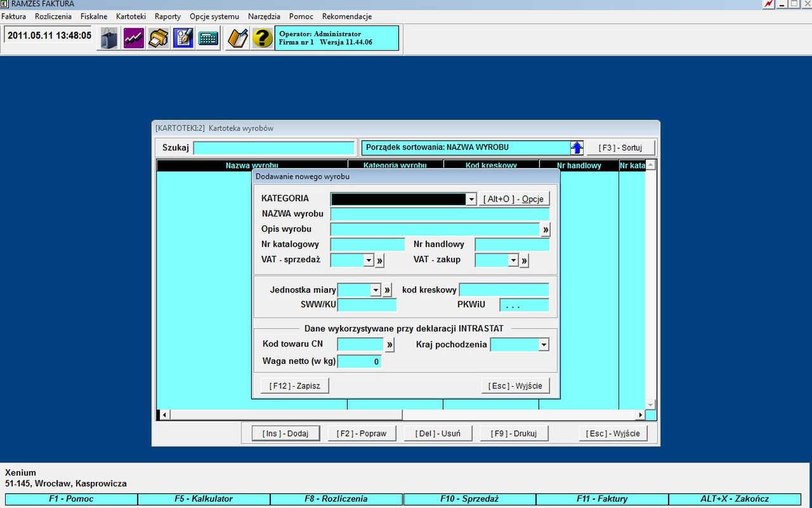Viewport: 812px width, 508px height.
Task: Click the date and time display 2011.05.11
Action: pyautogui.click(x=49, y=36)
